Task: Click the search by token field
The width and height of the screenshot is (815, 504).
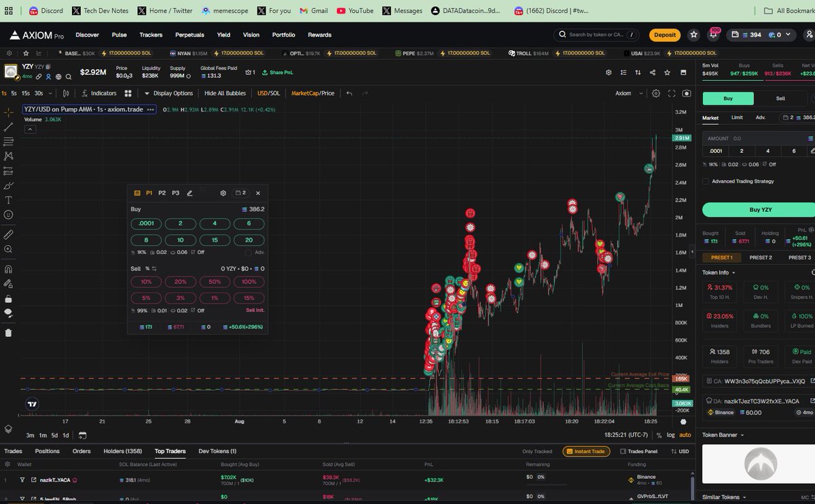Action: (598, 35)
